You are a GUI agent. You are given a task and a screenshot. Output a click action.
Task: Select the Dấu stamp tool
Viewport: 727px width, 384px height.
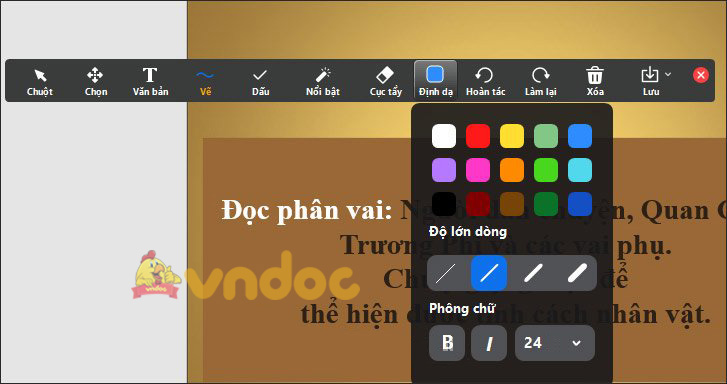click(260, 81)
